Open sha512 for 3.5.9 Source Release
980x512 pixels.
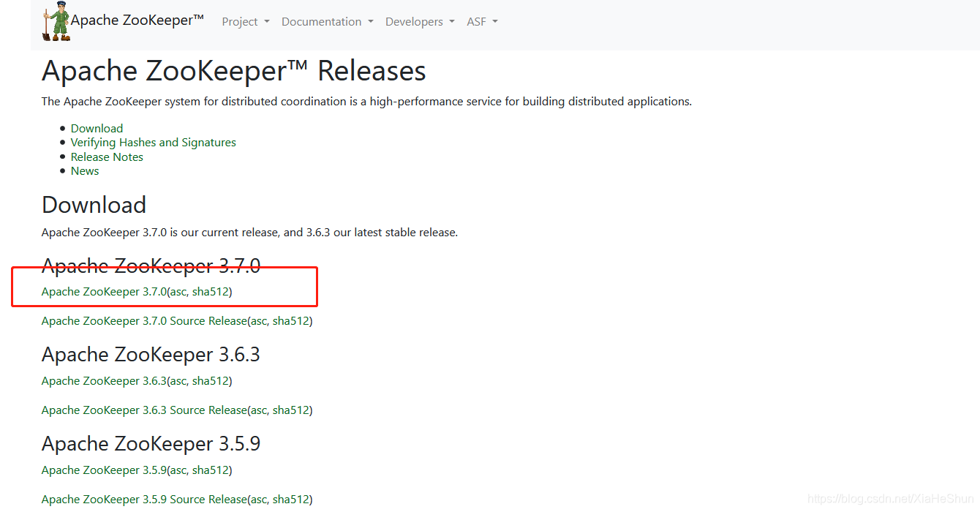[291, 500]
